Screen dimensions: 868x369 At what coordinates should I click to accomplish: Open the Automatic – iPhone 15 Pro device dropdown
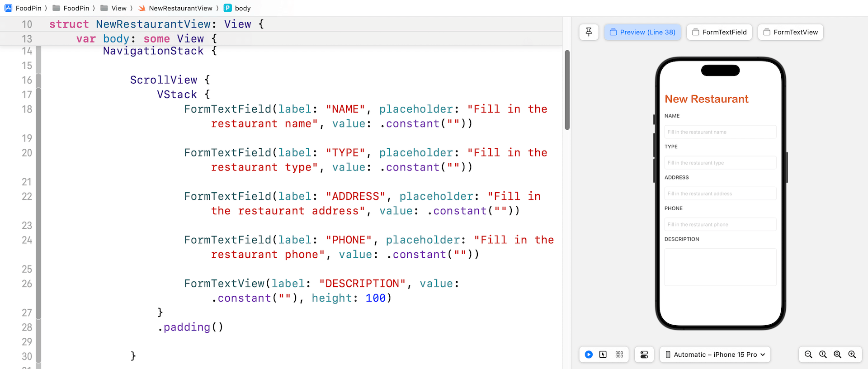click(x=715, y=355)
